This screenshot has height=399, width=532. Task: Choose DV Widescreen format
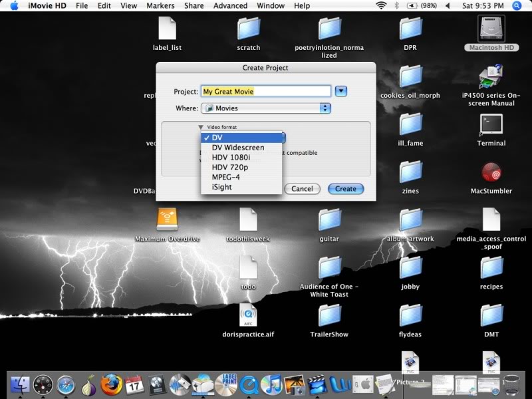[x=241, y=148]
